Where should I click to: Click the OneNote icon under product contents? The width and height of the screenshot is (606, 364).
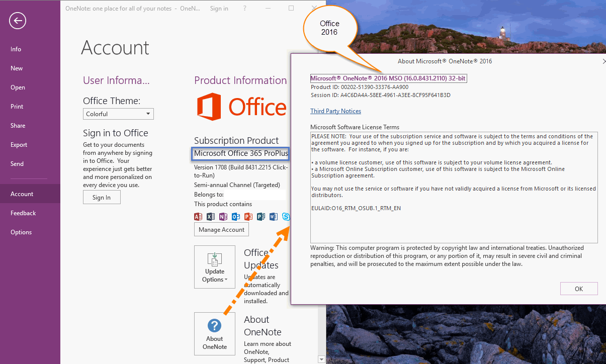(223, 217)
